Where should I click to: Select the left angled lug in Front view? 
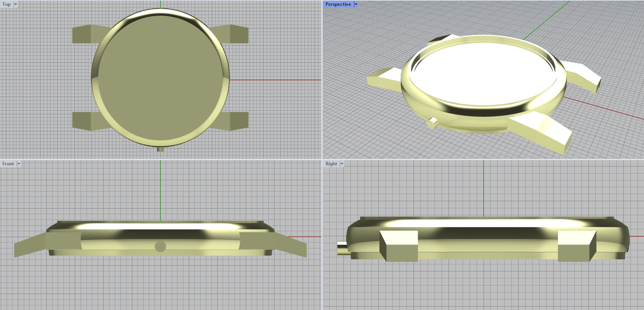point(30,245)
